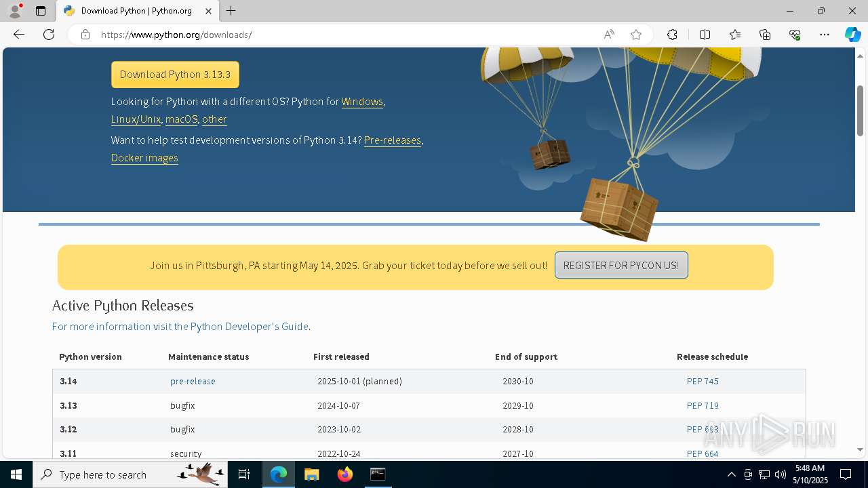Click the taskbar search box
The width and height of the screenshot is (868, 488).
tap(131, 474)
